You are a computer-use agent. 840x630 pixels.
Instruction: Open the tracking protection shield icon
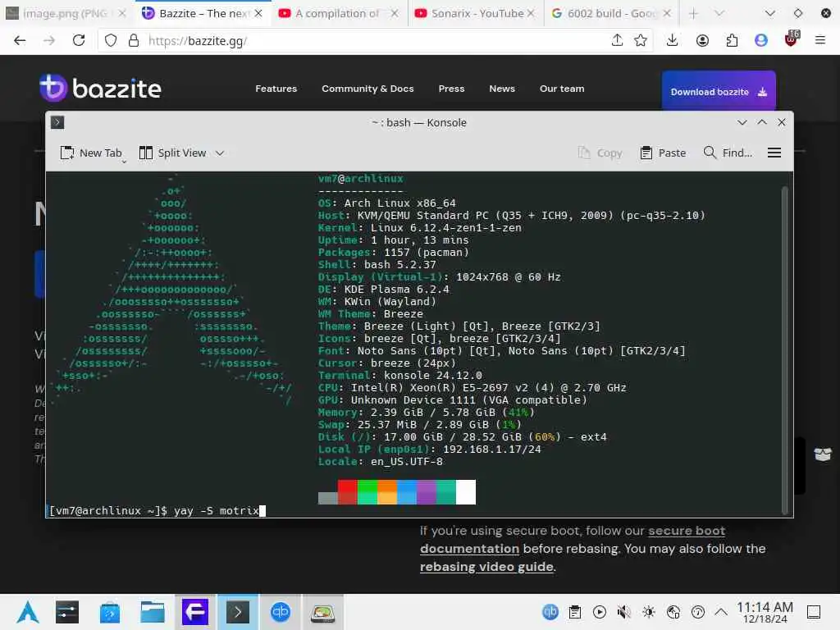coord(111,41)
